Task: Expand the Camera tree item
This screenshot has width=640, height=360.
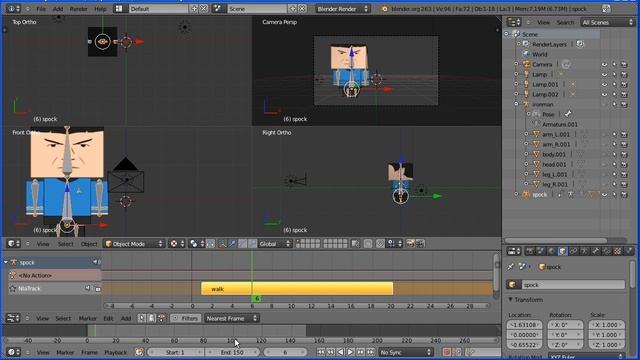Action: click(516, 64)
